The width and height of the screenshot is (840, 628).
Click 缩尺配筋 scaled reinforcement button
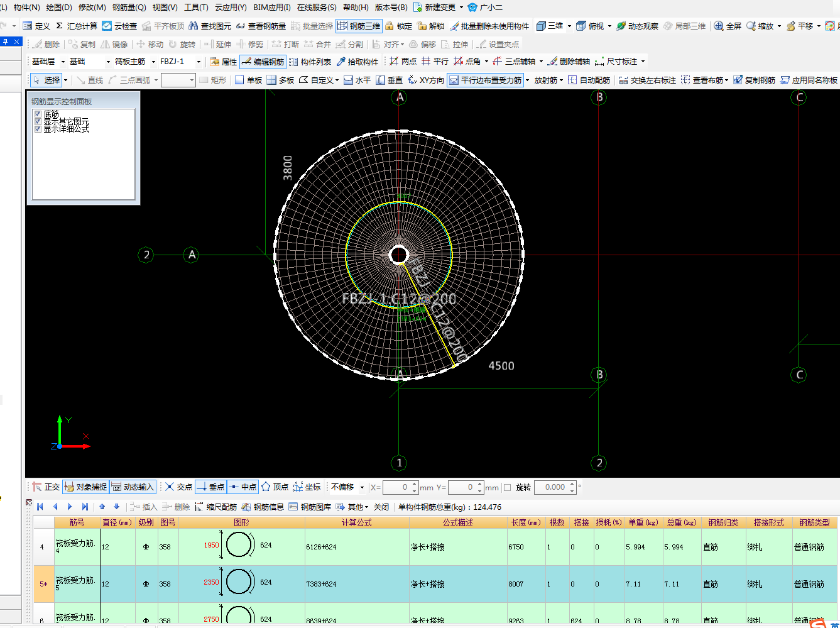[216, 507]
